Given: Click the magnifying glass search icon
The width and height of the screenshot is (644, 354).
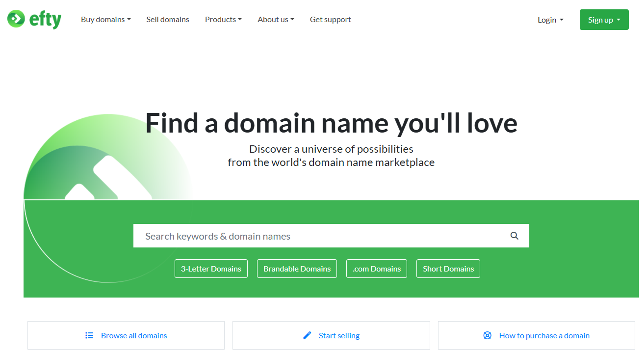Looking at the screenshot, I should pyautogui.click(x=514, y=236).
